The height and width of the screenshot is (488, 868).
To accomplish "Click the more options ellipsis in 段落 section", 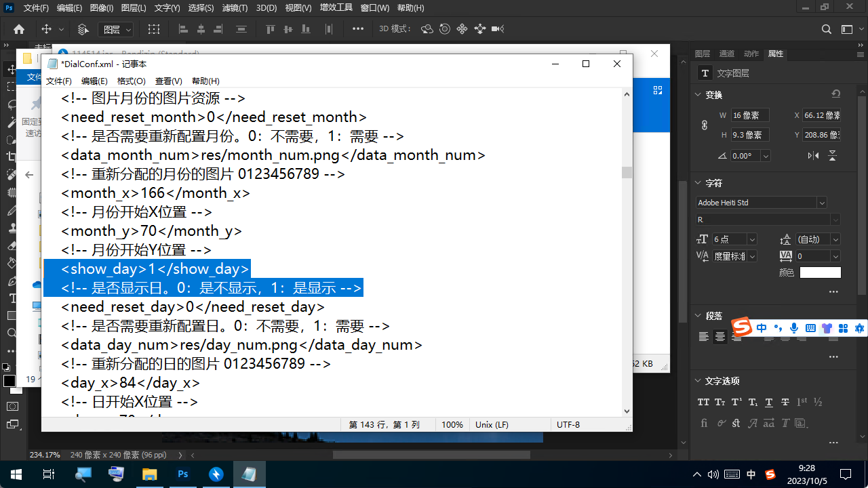I will pyautogui.click(x=833, y=356).
